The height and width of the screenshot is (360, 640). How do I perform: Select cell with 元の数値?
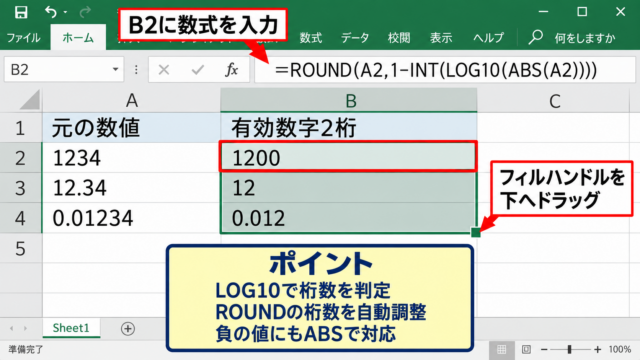click(x=131, y=128)
